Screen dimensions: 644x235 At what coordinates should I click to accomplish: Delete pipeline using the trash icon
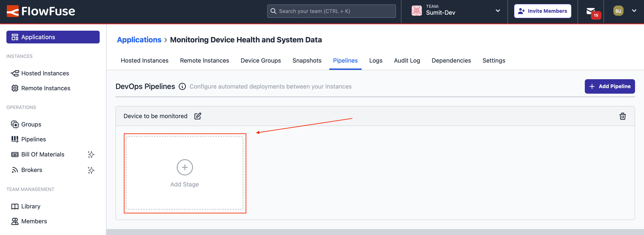click(x=622, y=116)
